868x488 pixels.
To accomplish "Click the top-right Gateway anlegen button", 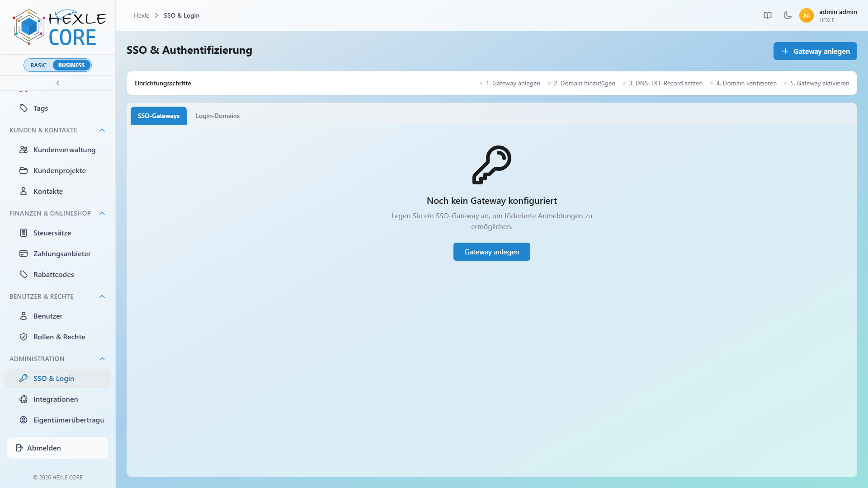I will [x=815, y=51].
